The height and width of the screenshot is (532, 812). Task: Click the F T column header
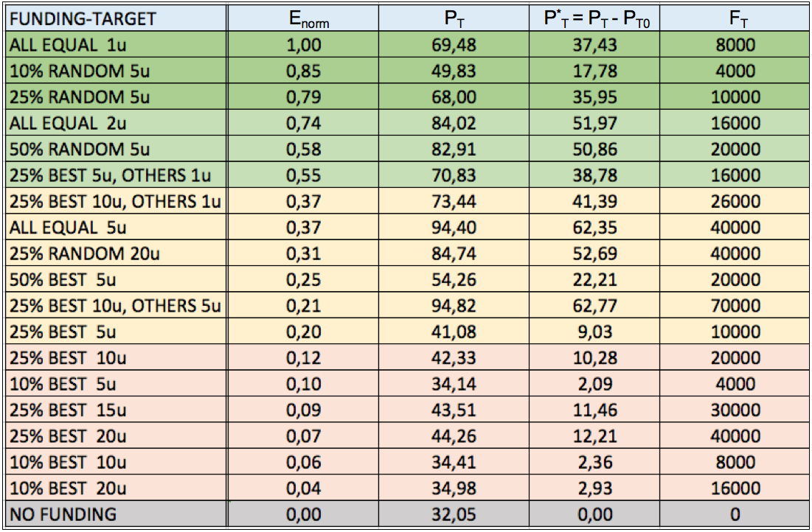pos(735,19)
